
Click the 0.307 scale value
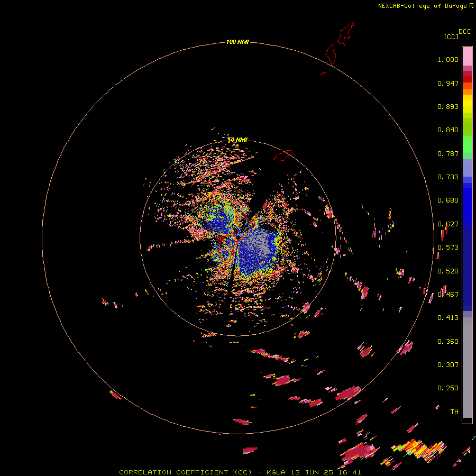[x=448, y=365]
